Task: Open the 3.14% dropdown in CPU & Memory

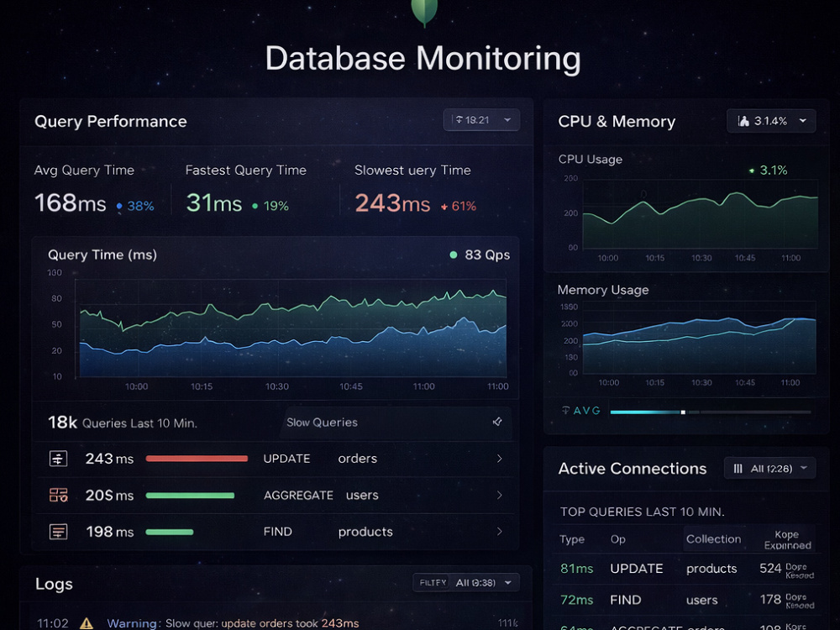Action: click(x=771, y=121)
